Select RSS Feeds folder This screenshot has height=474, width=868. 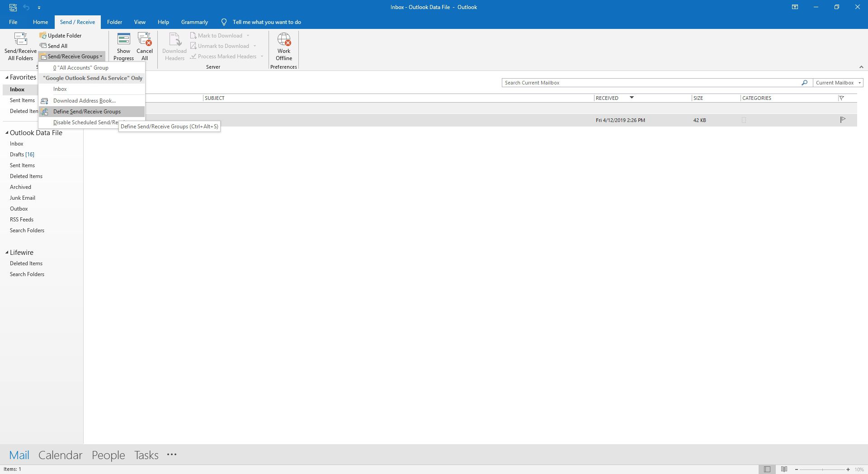click(x=22, y=219)
